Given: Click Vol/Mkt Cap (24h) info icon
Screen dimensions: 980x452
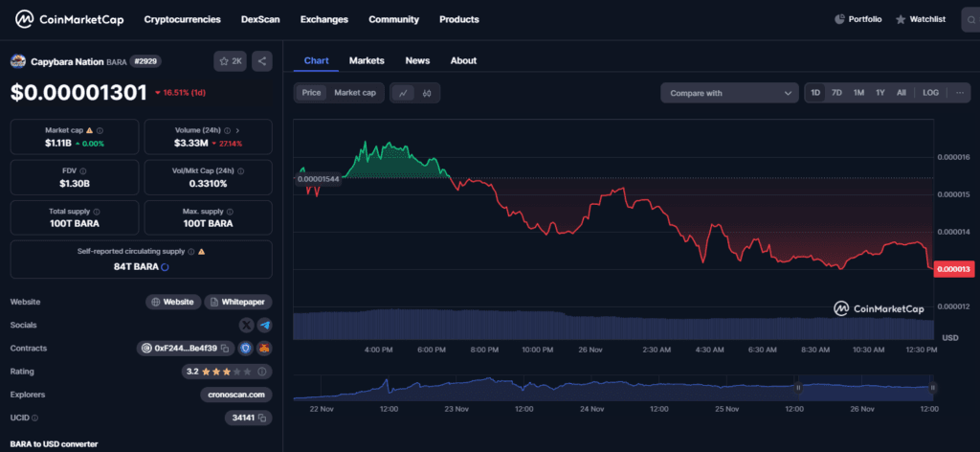Looking at the screenshot, I should click(x=240, y=170).
